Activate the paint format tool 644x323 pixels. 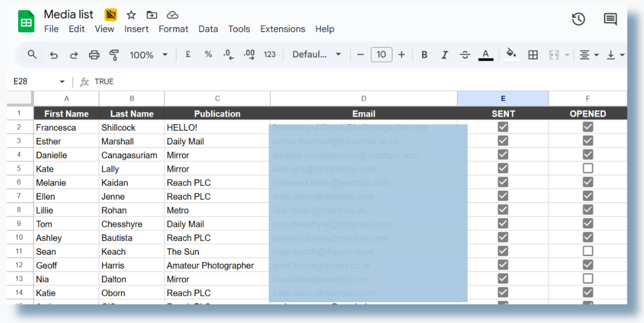[114, 55]
